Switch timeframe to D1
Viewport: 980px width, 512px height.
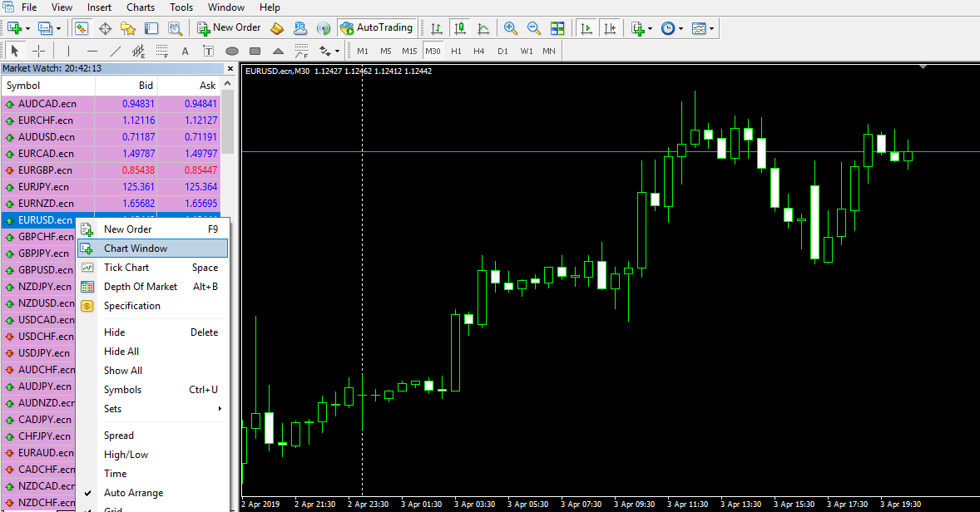(x=502, y=52)
